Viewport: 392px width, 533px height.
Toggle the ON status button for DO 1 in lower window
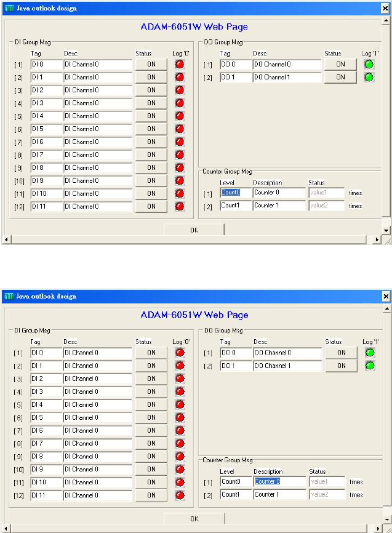point(342,366)
